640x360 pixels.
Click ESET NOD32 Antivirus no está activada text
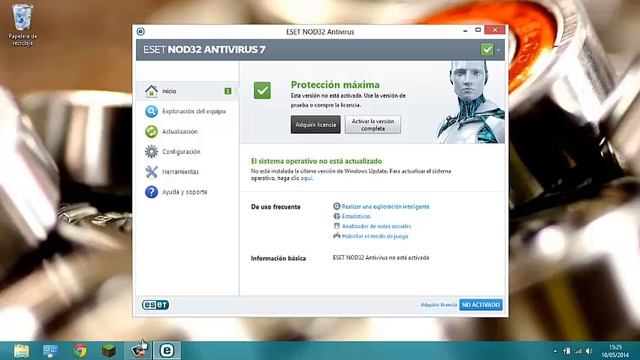click(x=381, y=258)
